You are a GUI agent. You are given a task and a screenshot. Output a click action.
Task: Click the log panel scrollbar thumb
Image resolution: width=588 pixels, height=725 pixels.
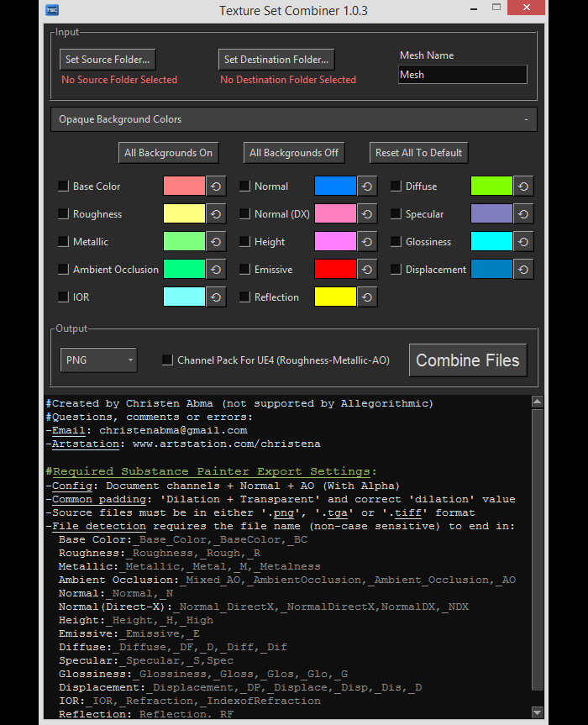point(537,549)
